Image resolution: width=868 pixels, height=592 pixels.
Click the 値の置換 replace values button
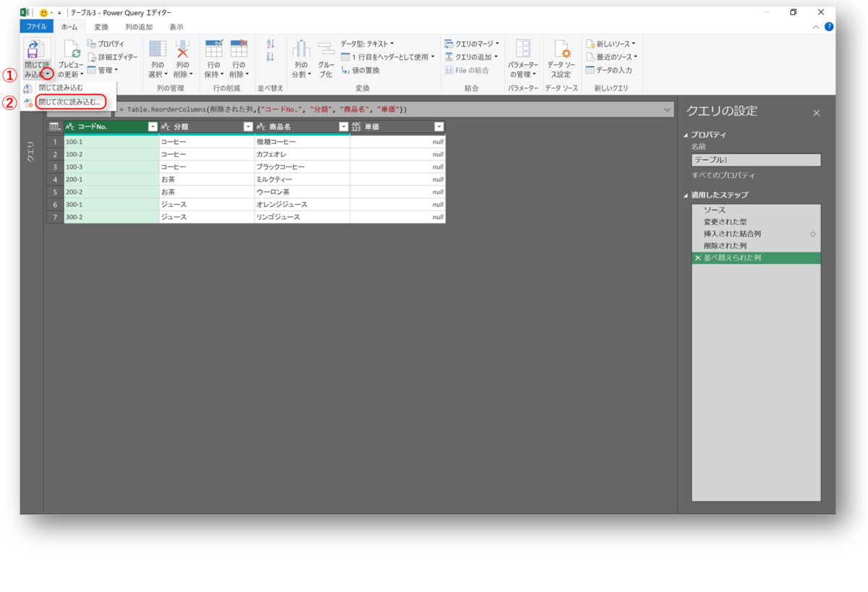point(360,70)
